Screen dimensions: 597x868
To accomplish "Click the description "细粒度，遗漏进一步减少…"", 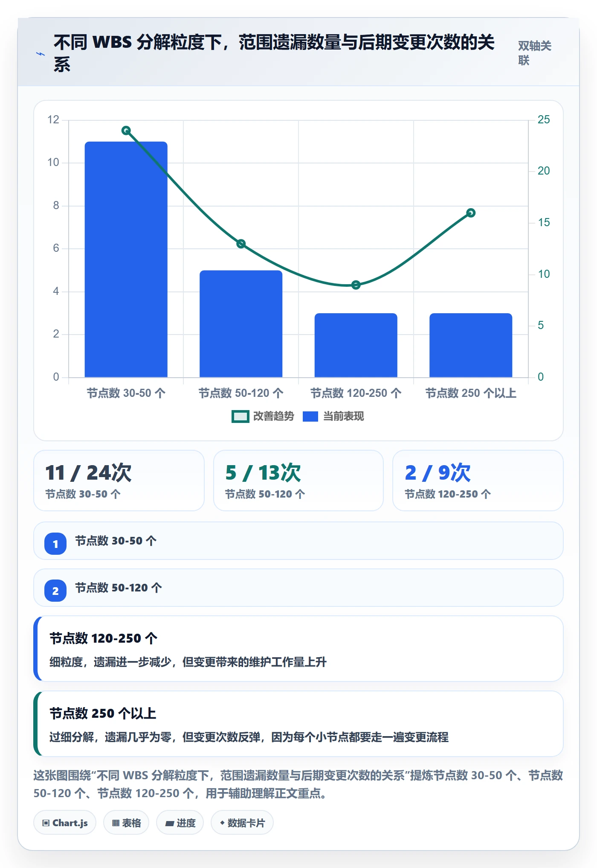I will click(188, 662).
